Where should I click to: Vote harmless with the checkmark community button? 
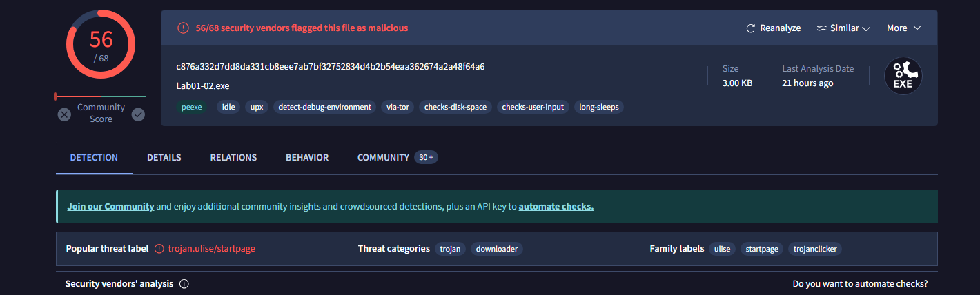138,114
